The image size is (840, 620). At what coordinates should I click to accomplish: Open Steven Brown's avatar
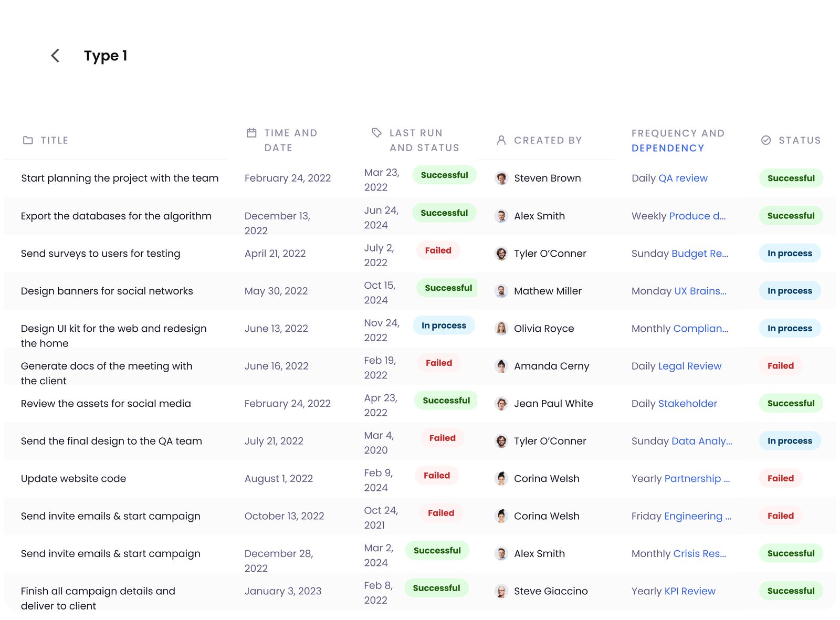point(501,178)
